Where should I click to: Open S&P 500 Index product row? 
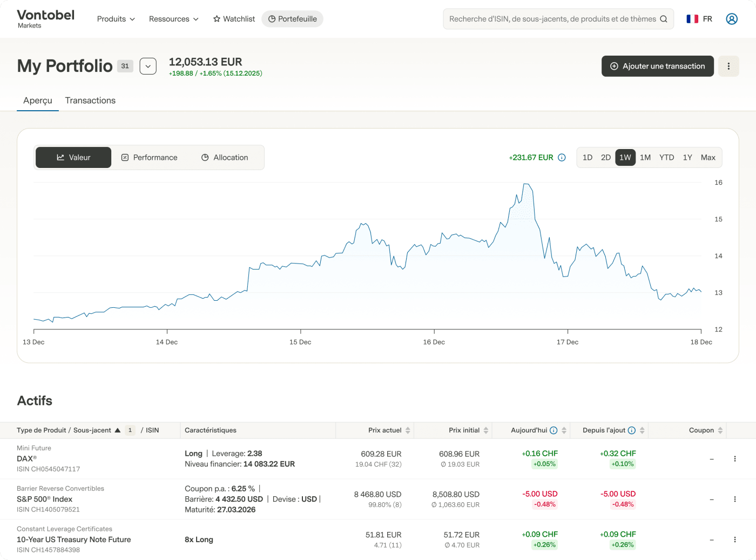pyautogui.click(x=44, y=499)
